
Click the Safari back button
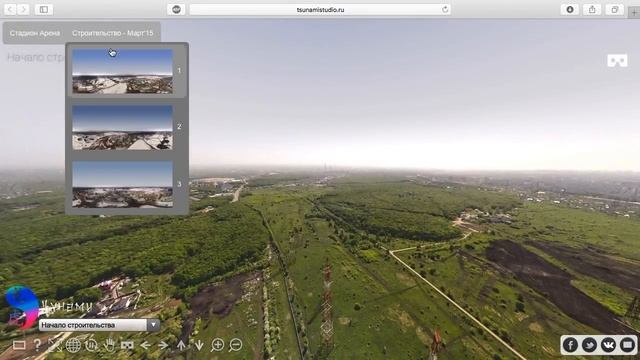(x=10, y=9)
